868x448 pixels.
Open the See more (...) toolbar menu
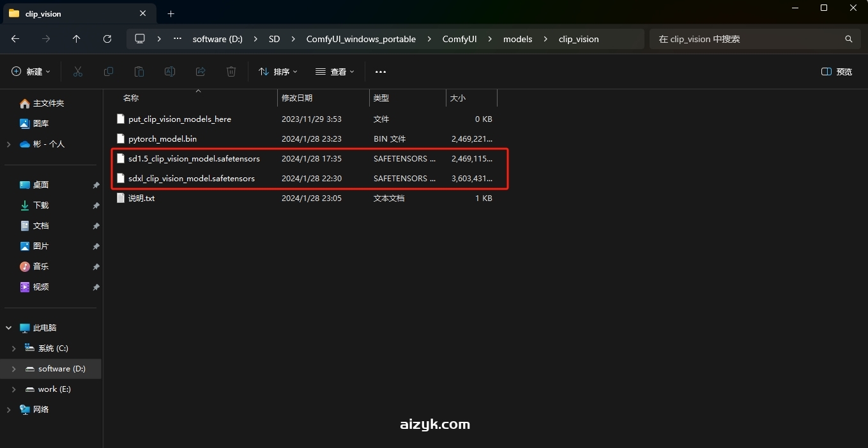[x=381, y=71]
